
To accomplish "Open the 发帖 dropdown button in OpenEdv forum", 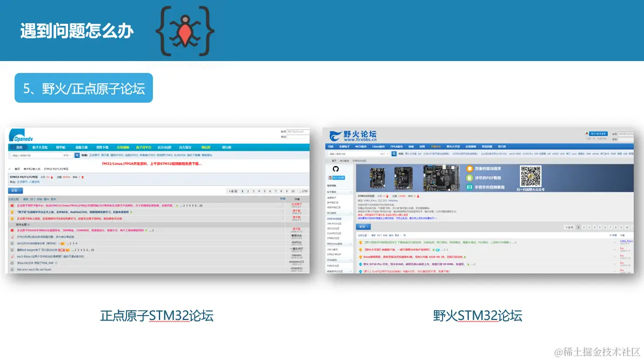I will 16,191.
